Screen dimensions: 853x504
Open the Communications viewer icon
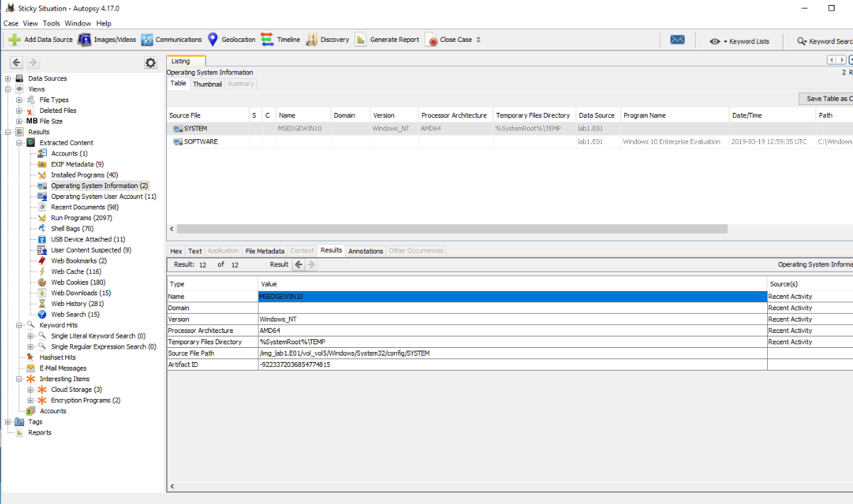point(147,40)
